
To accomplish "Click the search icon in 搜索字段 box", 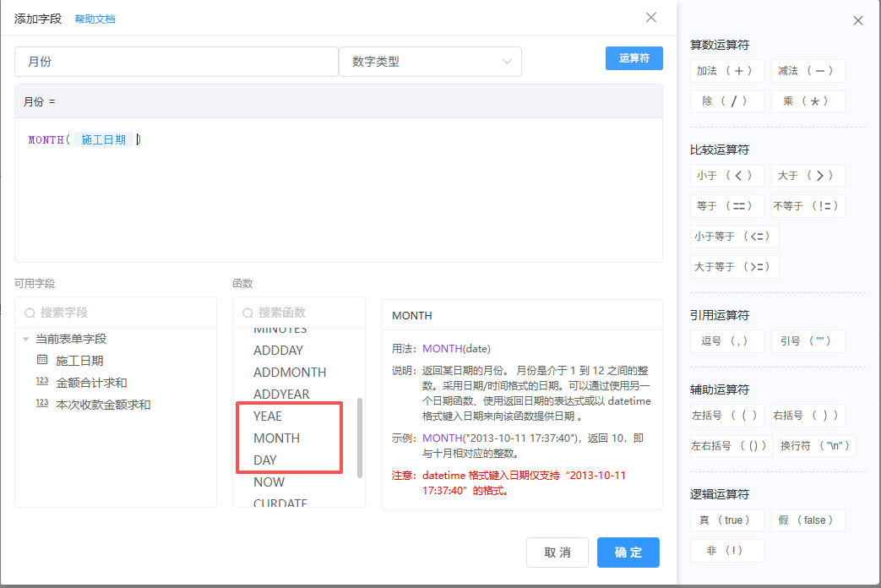I will [x=30, y=313].
